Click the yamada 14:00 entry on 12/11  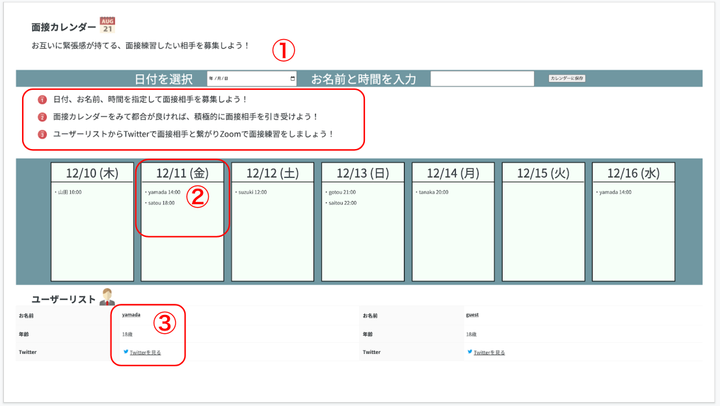[x=164, y=192]
